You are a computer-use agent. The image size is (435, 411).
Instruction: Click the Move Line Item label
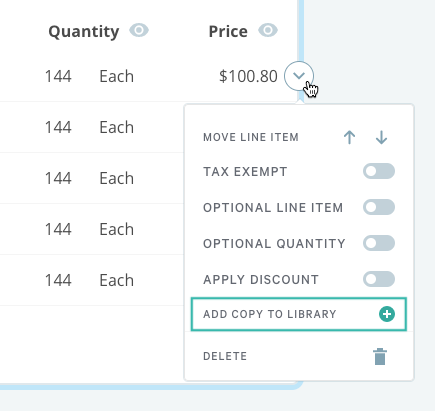click(x=251, y=137)
